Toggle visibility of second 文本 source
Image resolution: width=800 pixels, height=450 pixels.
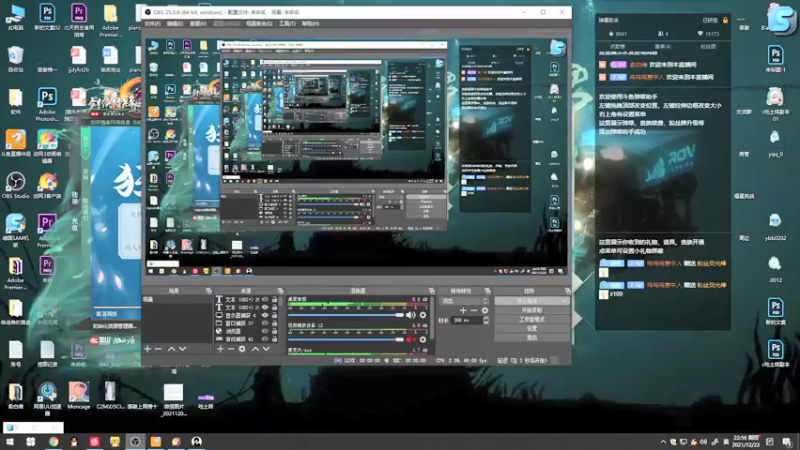click(x=265, y=308)
